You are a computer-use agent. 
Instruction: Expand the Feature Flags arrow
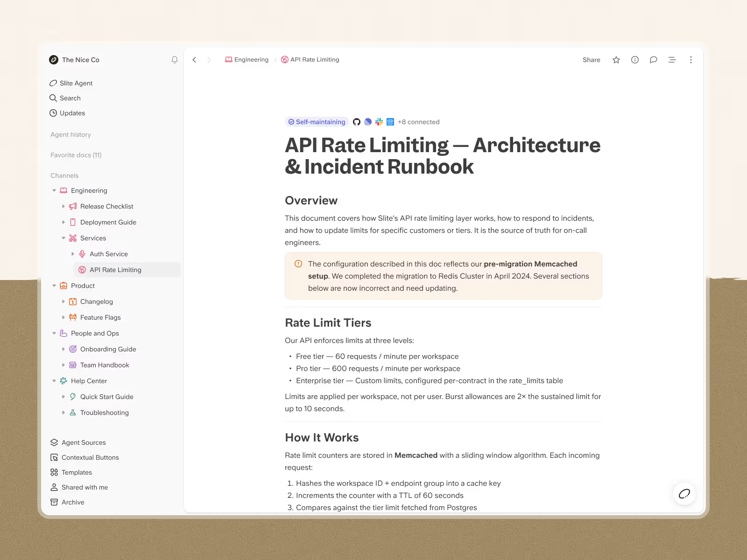(63, 317)
